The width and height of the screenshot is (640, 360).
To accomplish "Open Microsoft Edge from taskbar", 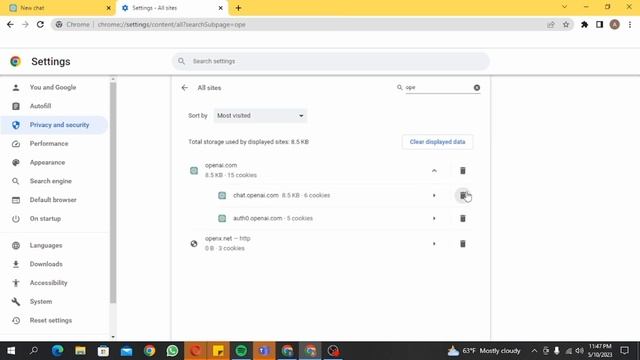I will [58, 351].
